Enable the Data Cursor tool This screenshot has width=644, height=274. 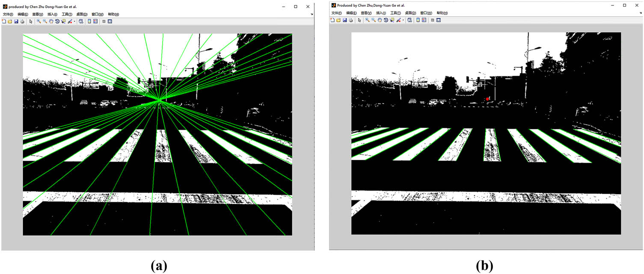(x=63, y=21)
